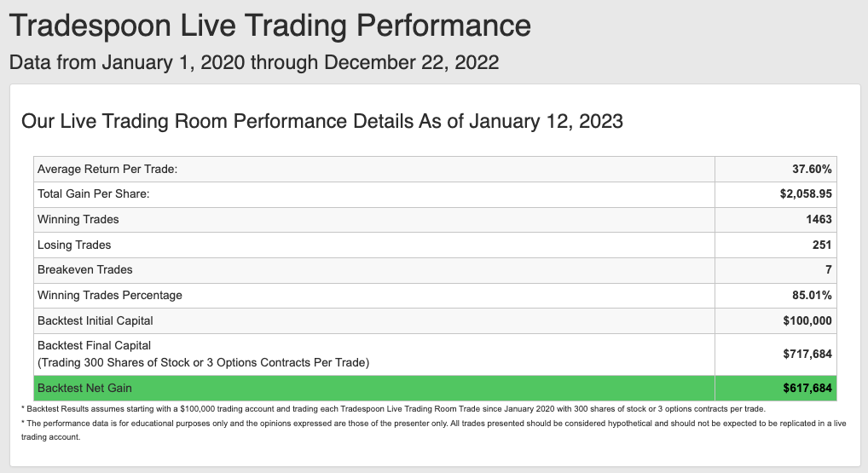Click the Live Trading Room Performance Details heading
Image resolution: width=868 pixels, height=473 pixels.
coord(322,121)
